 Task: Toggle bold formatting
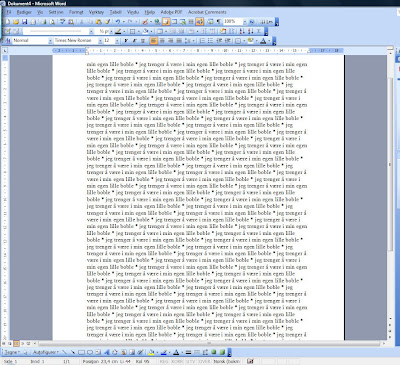coord(126,41)
